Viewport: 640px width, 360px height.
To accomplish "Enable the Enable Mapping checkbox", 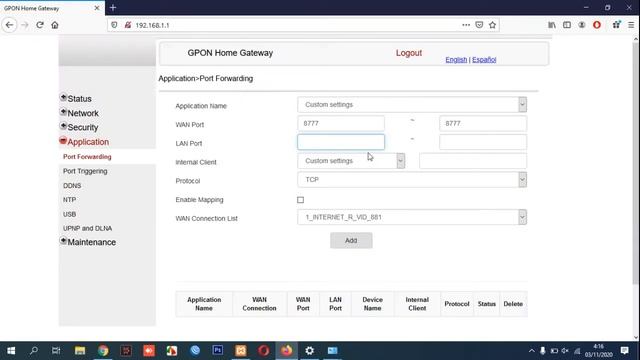I will pos(300,200).
